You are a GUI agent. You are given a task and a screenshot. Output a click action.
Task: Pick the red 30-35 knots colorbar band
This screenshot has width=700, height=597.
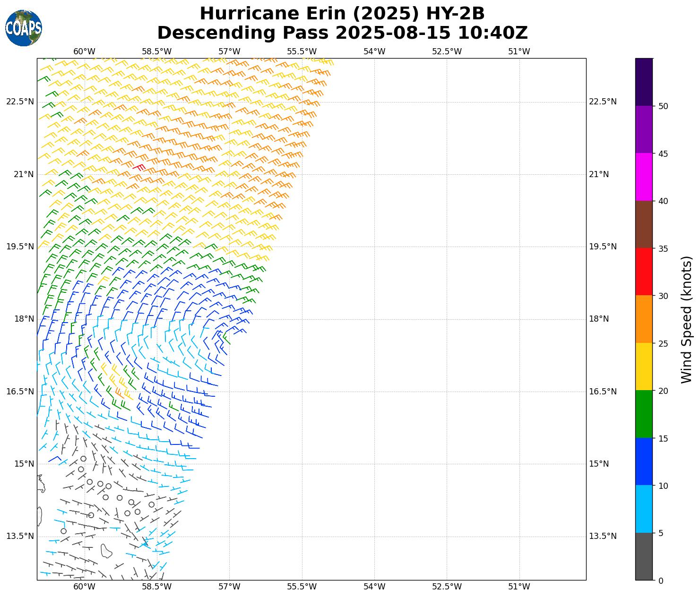click(x=644, y=272)
